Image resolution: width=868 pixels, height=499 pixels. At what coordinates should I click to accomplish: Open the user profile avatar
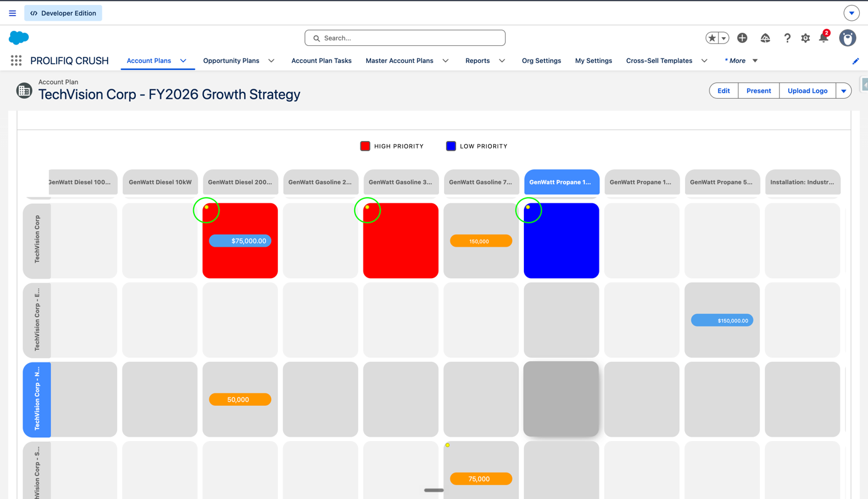click(848, 38)
